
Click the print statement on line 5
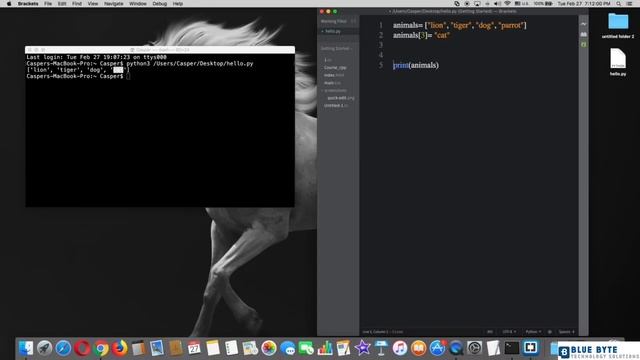pyautogui.click(x=416, y=65)
